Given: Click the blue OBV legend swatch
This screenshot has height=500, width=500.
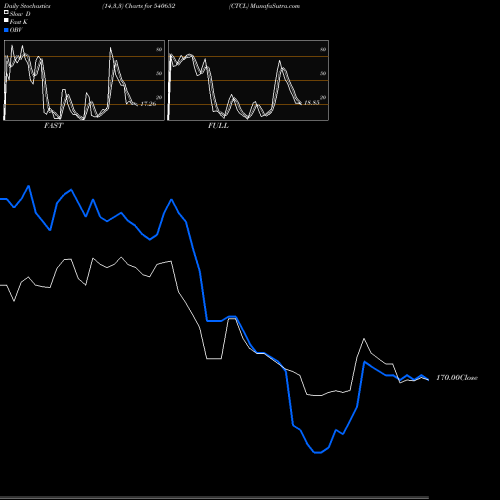Looking at the screenshot, I should tap(6, 30).
